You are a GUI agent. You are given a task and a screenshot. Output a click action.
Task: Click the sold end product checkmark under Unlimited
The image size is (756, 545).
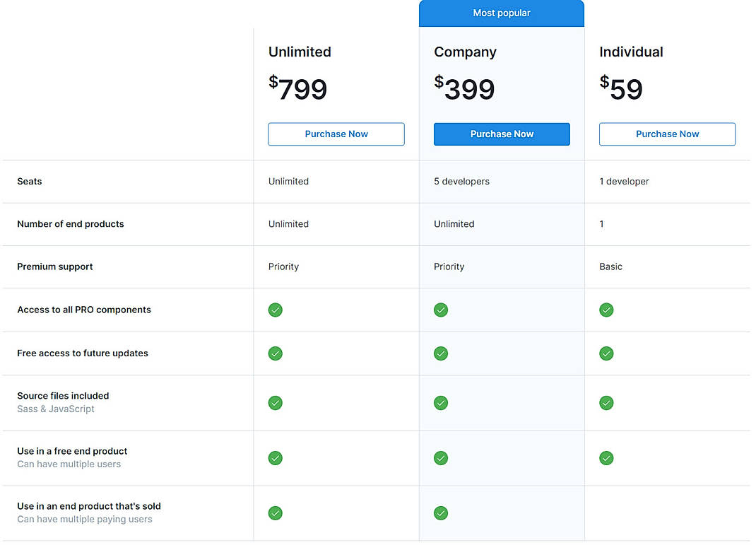275,513
